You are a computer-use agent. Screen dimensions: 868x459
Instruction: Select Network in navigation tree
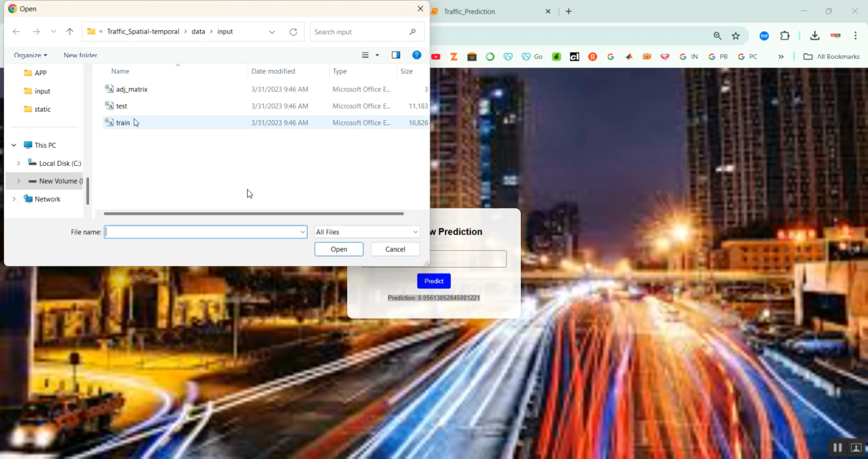click(42, 199)
